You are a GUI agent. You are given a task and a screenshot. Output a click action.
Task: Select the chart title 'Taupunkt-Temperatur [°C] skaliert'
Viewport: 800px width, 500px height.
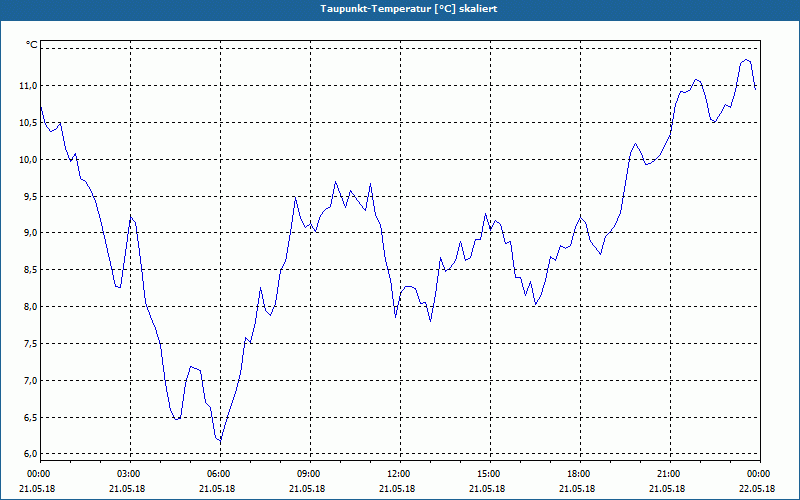(x=409, y=9)
